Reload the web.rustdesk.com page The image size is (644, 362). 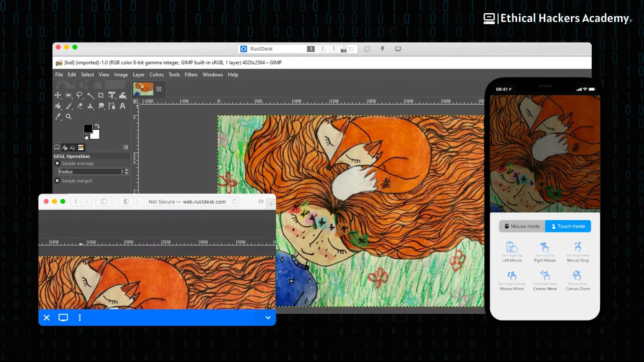click(234, 202)
